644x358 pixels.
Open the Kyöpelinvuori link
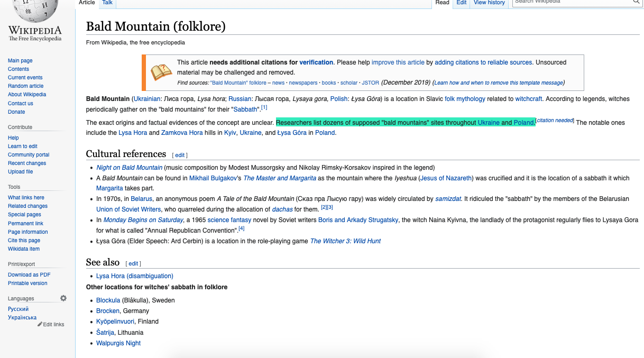[x=115, y=322]
